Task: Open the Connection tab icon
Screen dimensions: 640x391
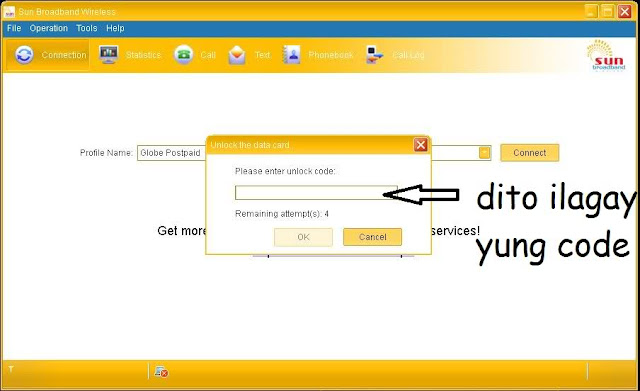Action: (x=24, y=55)
